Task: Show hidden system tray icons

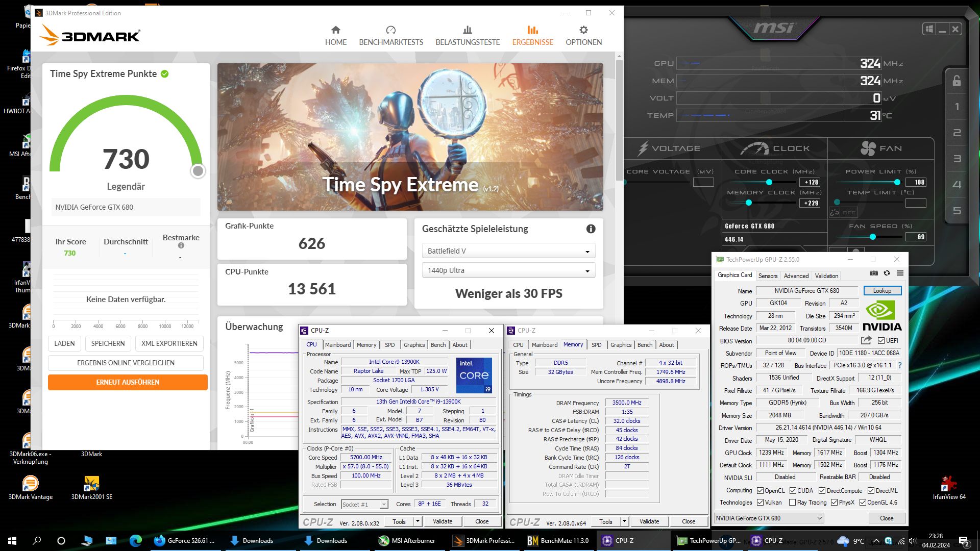Action: (876, 541)
